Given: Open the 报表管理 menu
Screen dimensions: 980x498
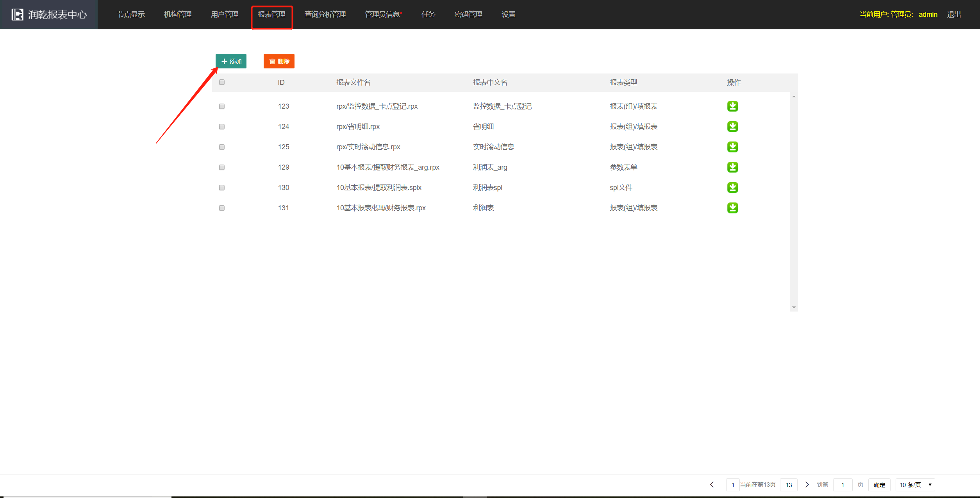Looking at the screenshot, I should click(x=271, y=14).
